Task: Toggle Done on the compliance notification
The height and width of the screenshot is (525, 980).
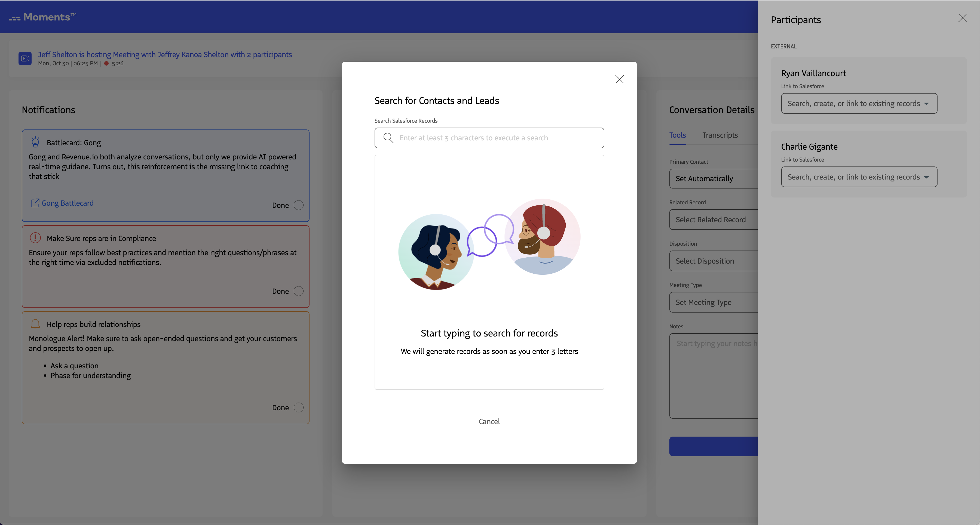Action: (x=299, y=291)
